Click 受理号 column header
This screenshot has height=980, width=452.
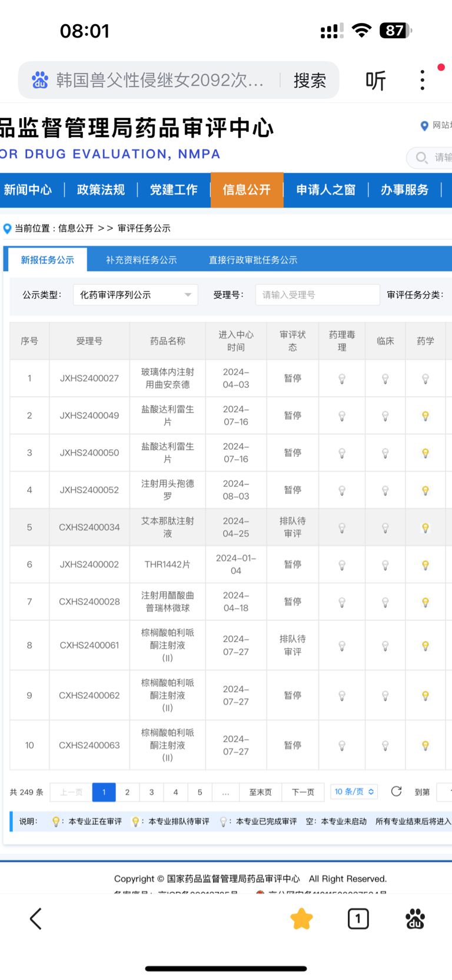(89, 341)
